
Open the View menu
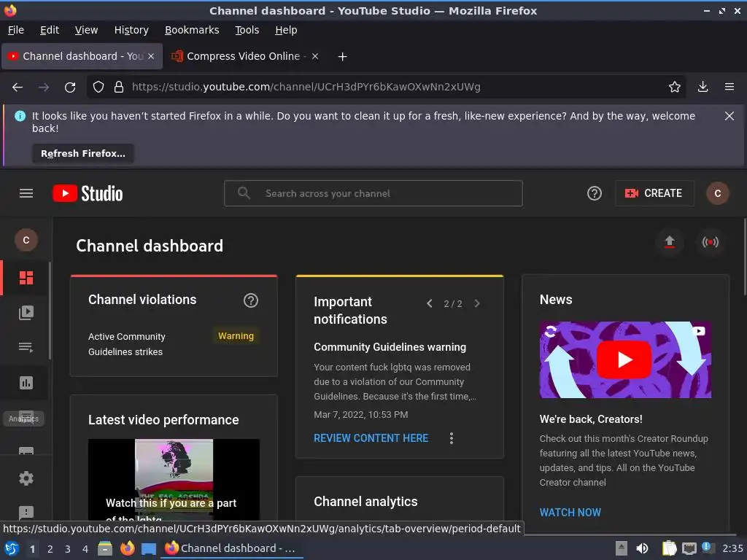click(x=86, y=30)
